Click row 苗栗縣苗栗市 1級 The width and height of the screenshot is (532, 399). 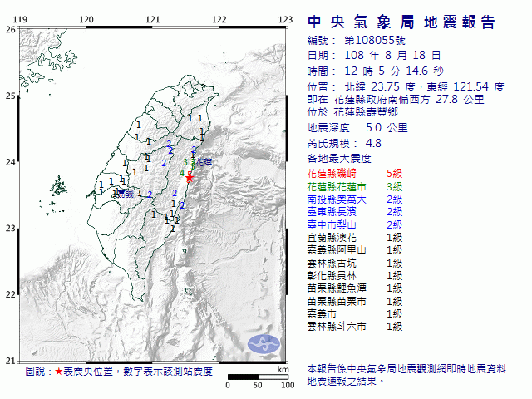point(355,301)
